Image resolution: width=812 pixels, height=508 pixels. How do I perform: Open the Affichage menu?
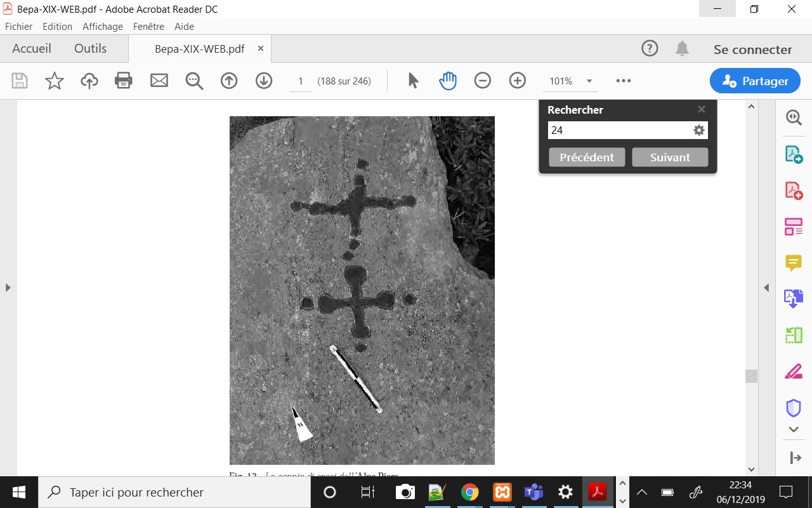pyautogui.click(x=102, y=27)
